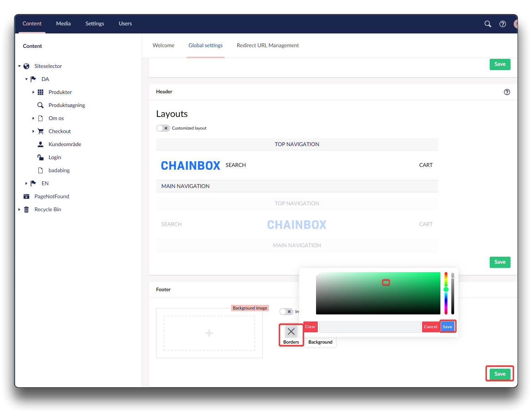Collapse the Siteselector tree node
This screenshot has height=413, width=532.
click(x=19, y=66)
